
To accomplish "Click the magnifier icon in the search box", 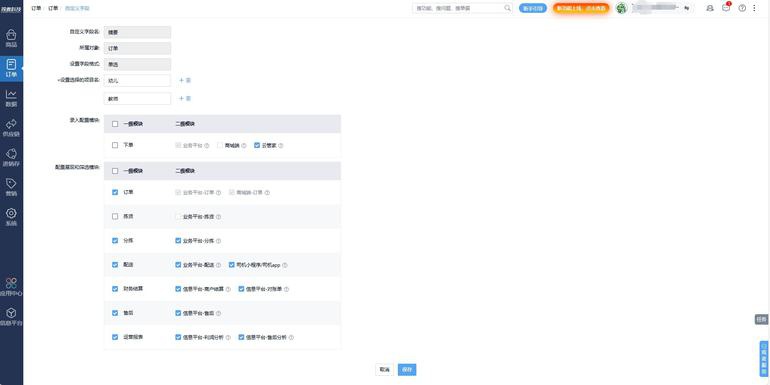I will pyautogui.click(x=507, y=8).
